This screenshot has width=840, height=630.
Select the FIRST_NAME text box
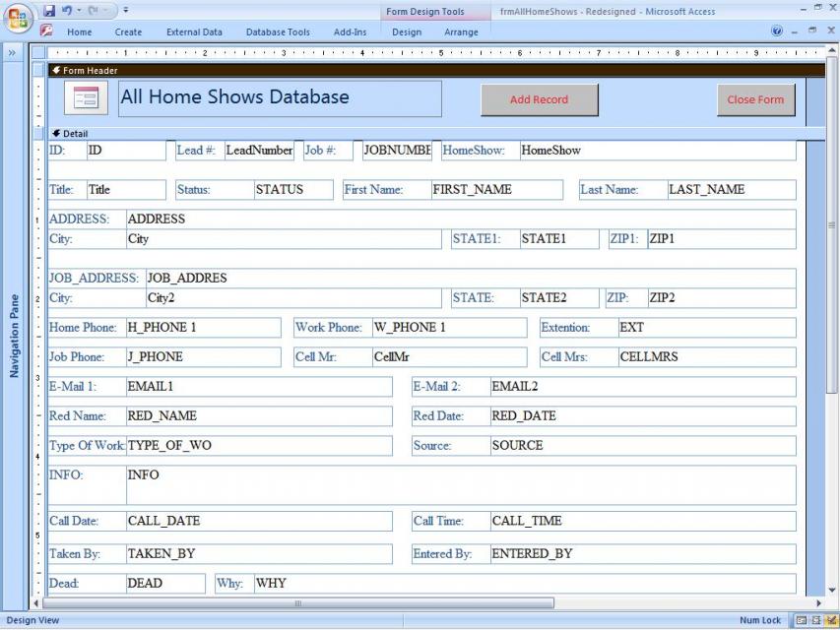coord(495,190)
